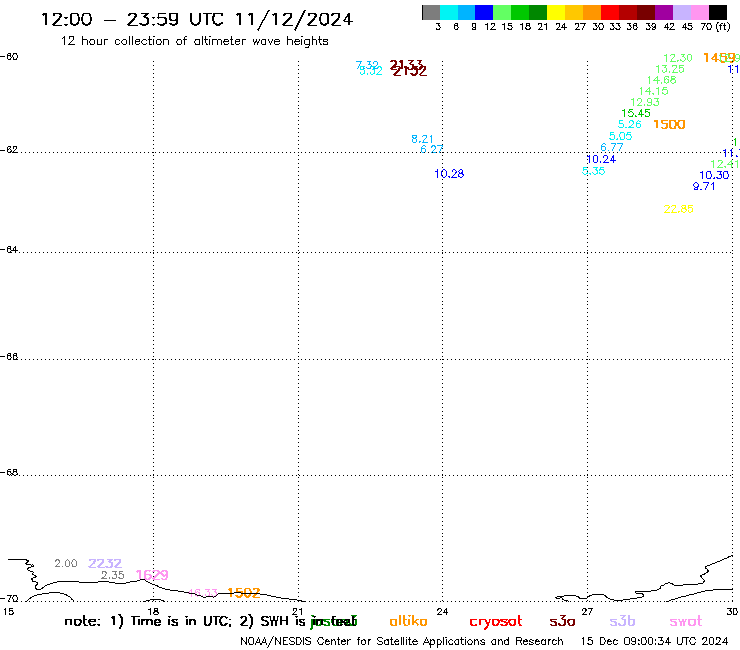The width and height of the screenshot is (740, 650).
Task: Click the yellow wave height value 22.85
Action: (x=678, y=209)
